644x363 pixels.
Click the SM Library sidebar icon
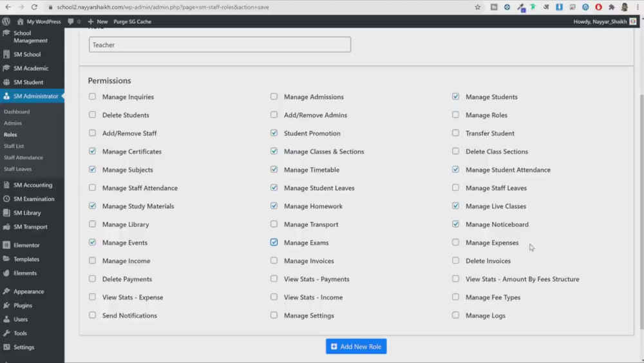6,213
